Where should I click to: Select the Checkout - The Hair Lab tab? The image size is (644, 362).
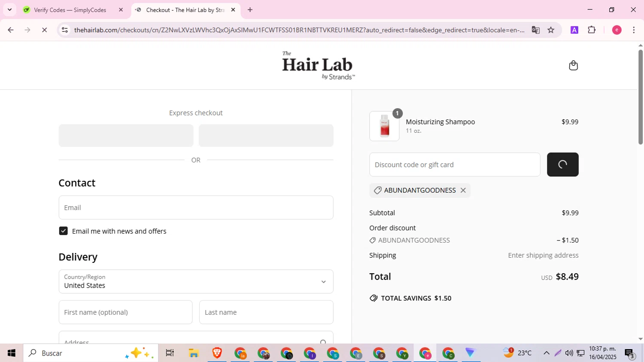[185, 10]
